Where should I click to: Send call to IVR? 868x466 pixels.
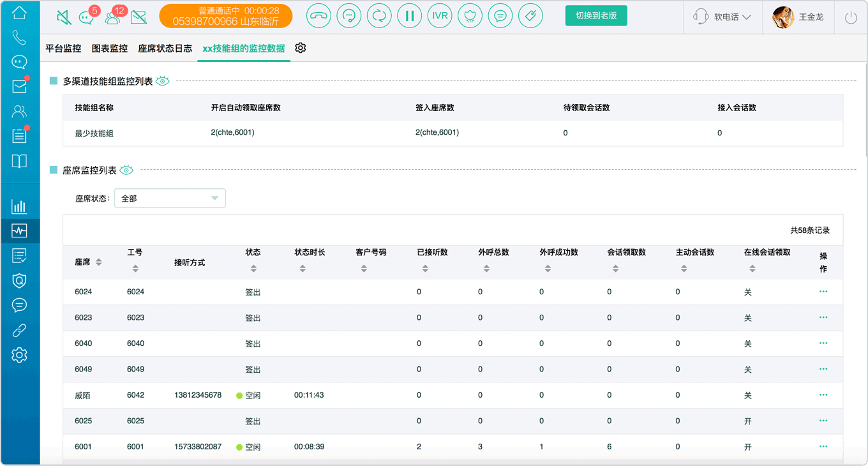(x=440, y=16)
